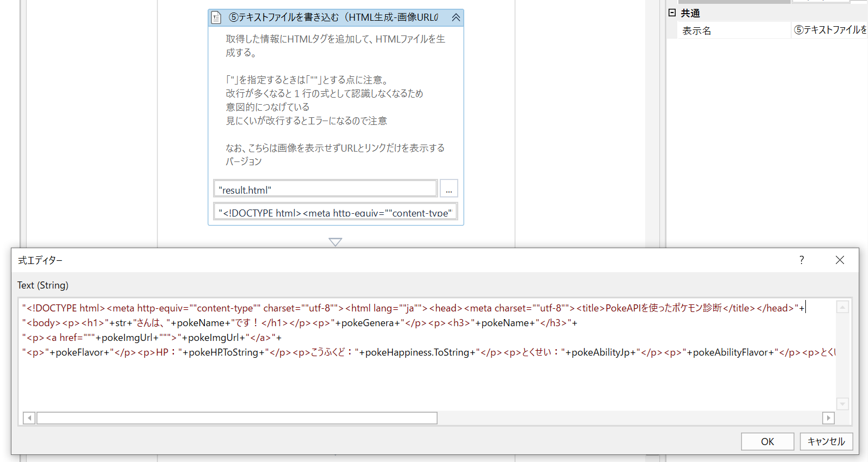Click the DOCTYPE html text field in the activity
The image size is (868, 462).
335,212
